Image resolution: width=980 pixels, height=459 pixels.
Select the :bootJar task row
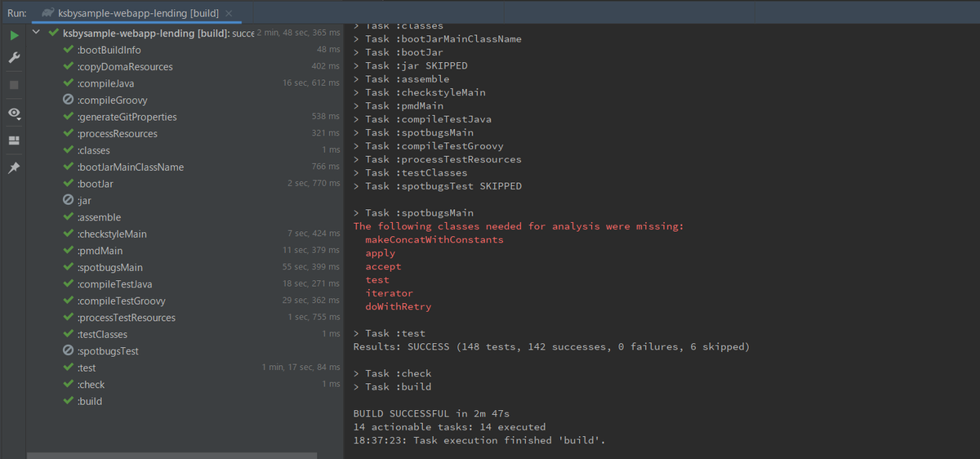pos(185,184)
